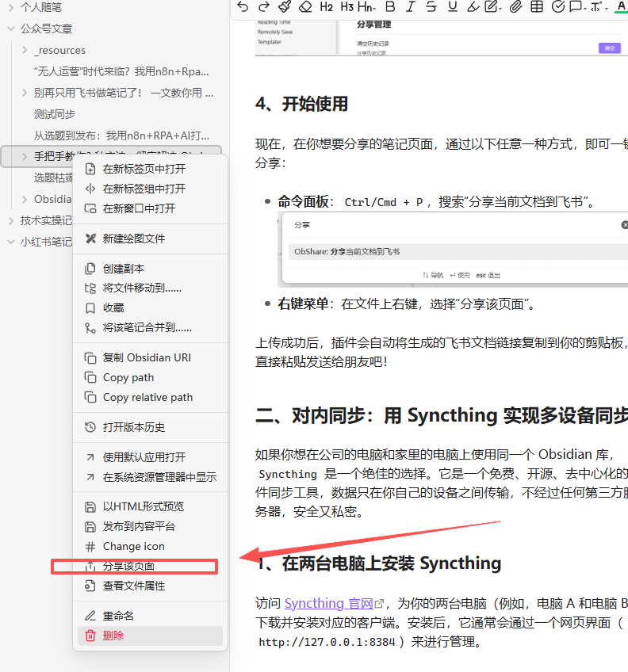
Task: Choose 以HTML形式预览 menu entry
Action: coord(150,506)
